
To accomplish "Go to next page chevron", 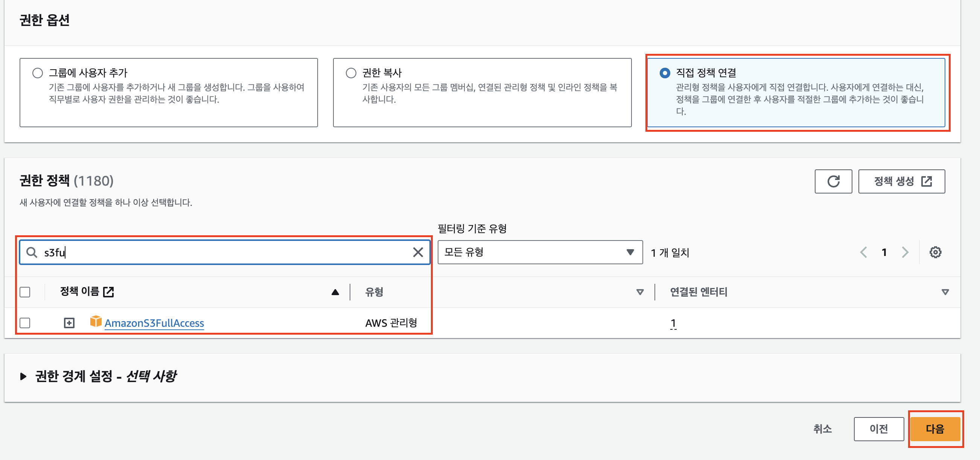I will 905,252.
